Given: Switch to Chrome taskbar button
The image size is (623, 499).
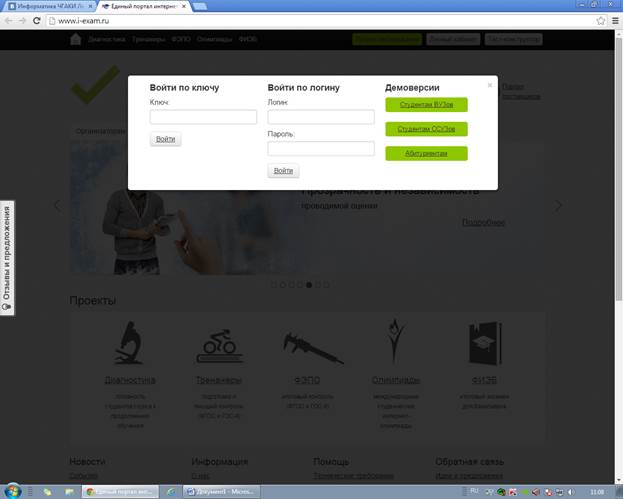Looking at the screenshot, I should pyautogui.click(x=120, y=492).
